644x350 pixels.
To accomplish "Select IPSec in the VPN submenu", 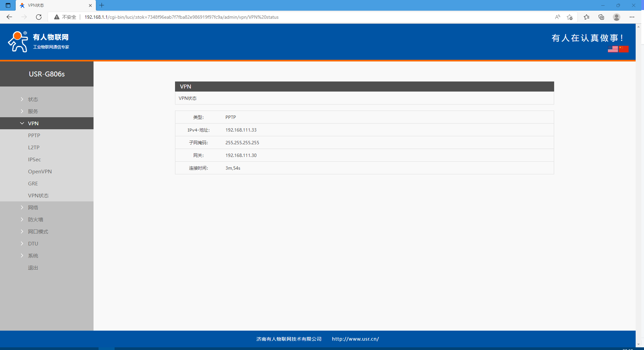I will pos(34,159).
